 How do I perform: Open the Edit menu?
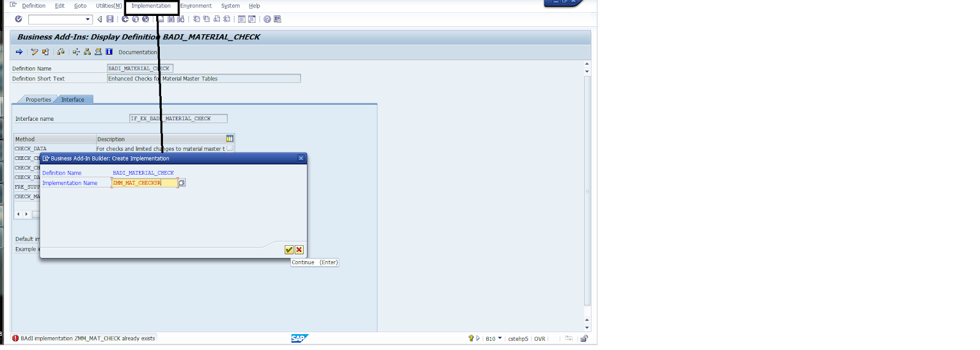59,6
